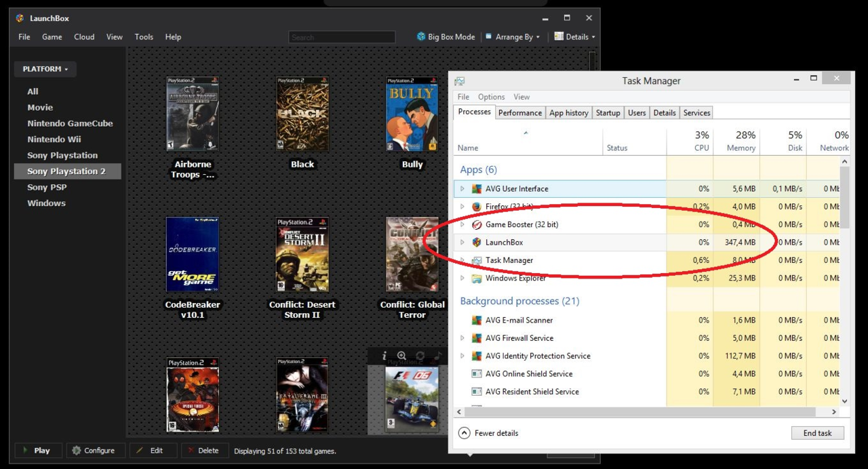
Task: Click the Task Manager title bar icon
Action: (x=460, y=81)
